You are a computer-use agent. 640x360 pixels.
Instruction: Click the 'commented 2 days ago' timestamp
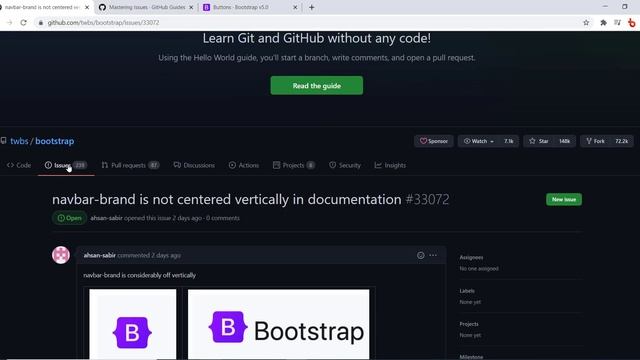point(149,255)
